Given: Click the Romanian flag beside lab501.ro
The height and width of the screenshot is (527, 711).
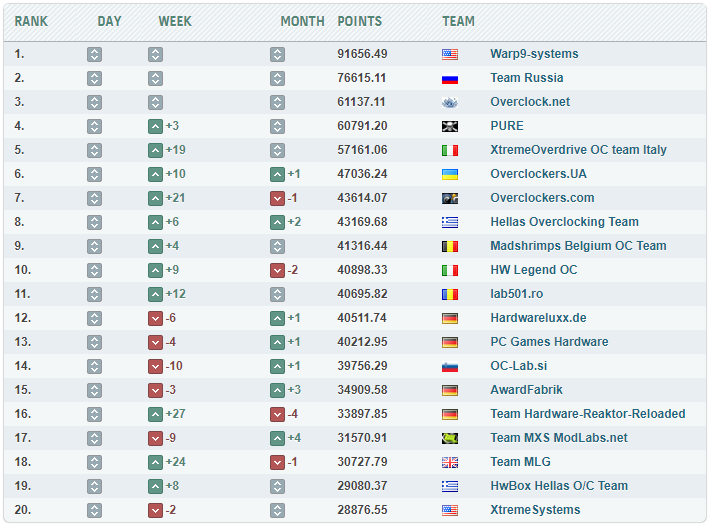Looking at the screenshot, I should coord(450,294).
